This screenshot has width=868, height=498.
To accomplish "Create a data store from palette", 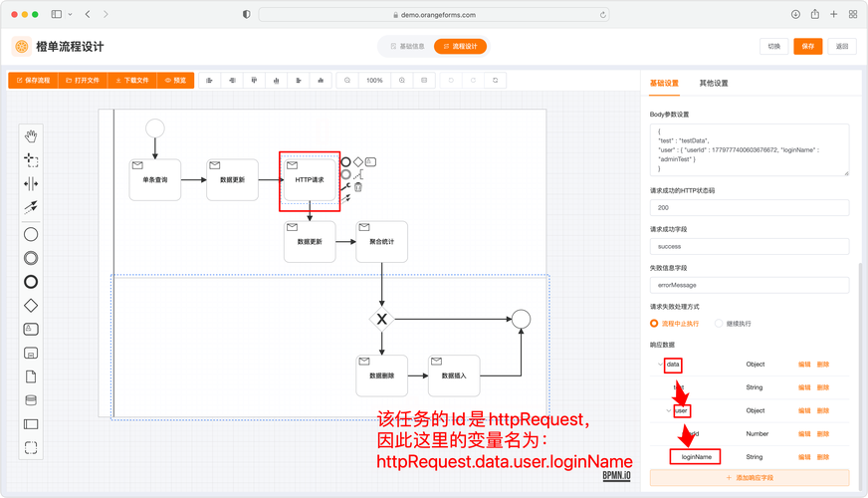I will [x=31, y=400].
